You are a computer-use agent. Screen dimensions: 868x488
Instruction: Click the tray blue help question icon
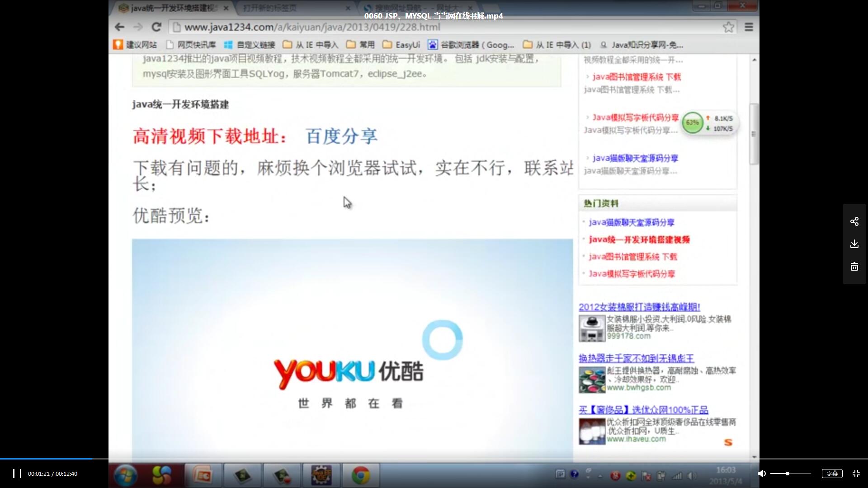pos(574,474)
